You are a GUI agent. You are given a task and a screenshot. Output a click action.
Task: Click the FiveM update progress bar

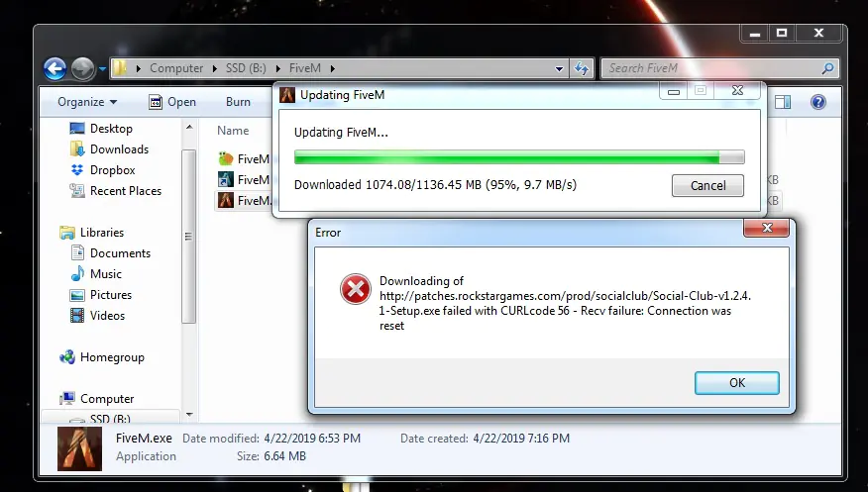(x=519, y=157)
